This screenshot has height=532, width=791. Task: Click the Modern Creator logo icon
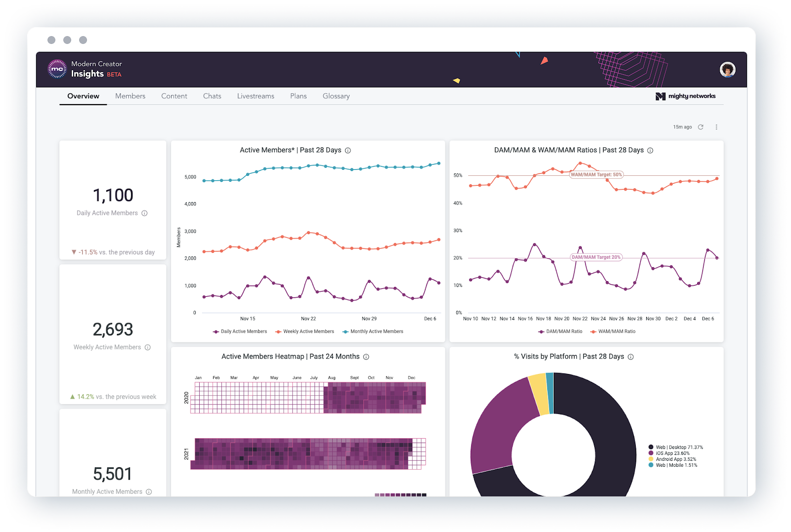click(57, 69)
